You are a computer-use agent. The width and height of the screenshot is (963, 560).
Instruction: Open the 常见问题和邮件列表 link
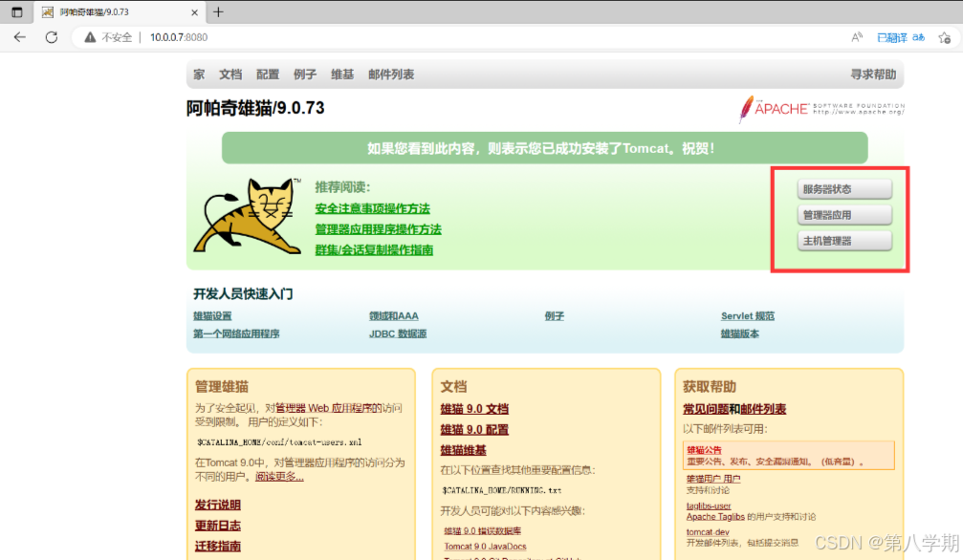tap(734, 409)
